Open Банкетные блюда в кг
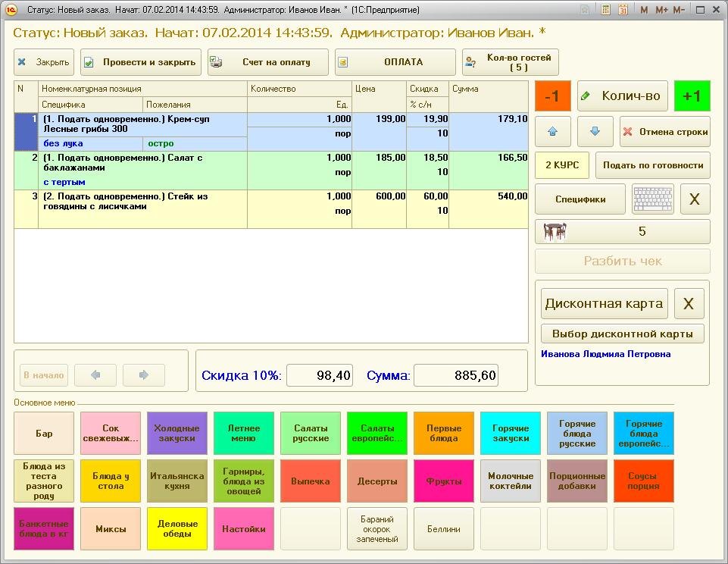The width and height of the screenshot is (728, 564). coord(44,528)
